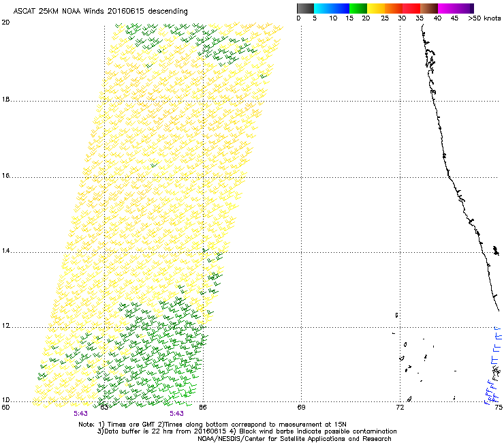Click the longitude axis label '75'
504x443 pixels.
499,408
